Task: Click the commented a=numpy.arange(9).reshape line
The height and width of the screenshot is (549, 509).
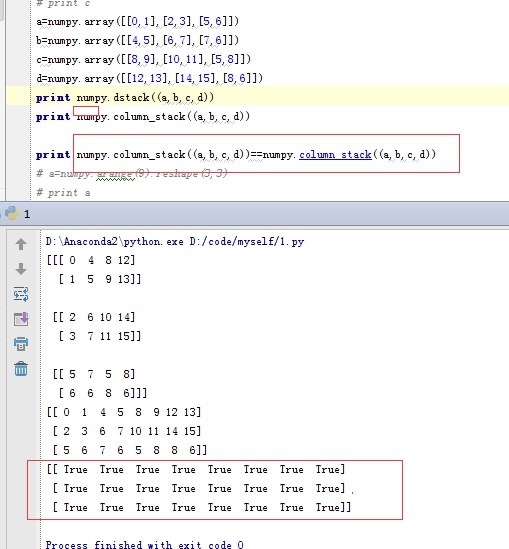Action: point(132,173)
